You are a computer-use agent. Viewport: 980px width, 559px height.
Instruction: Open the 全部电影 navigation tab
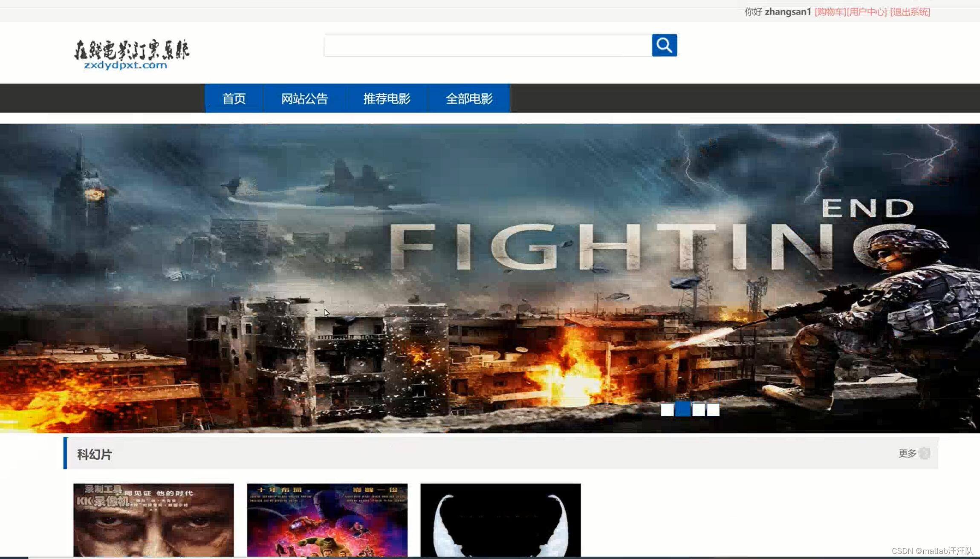click(469, 98)
